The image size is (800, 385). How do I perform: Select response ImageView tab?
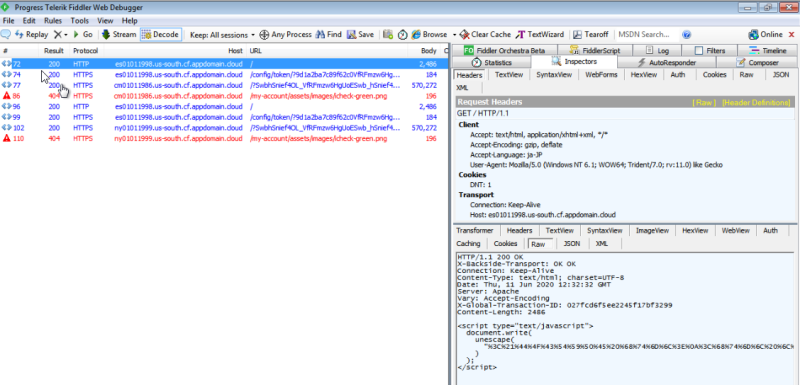[652, 230]
